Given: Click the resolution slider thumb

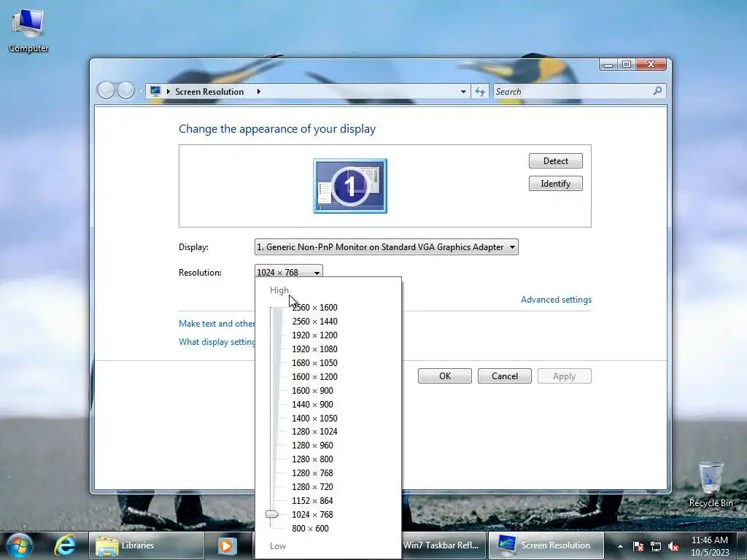Looking at the screenshot, I should [272, 514].
